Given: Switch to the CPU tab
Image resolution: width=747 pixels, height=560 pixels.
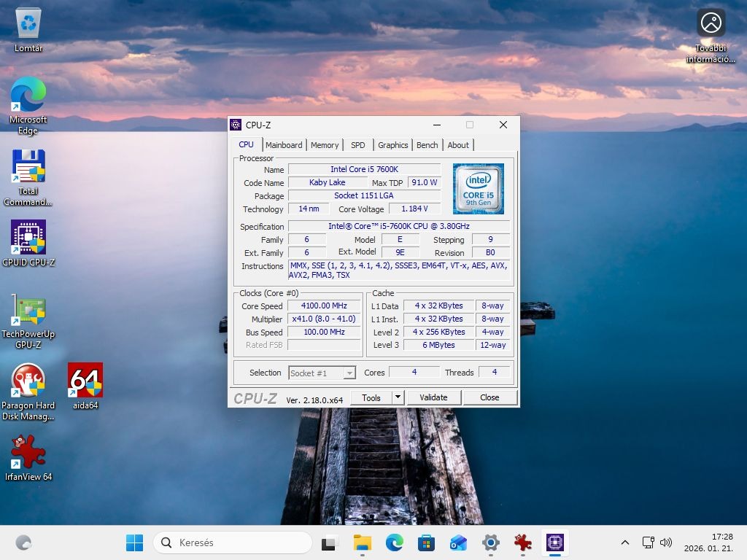Looking at the screenshot, I should coord(247,145).
